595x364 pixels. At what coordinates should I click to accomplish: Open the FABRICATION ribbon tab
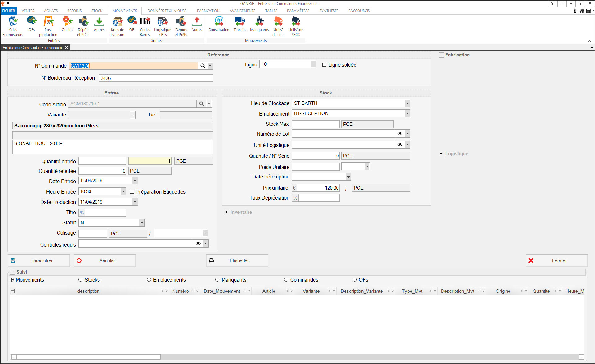click(208, 11)
